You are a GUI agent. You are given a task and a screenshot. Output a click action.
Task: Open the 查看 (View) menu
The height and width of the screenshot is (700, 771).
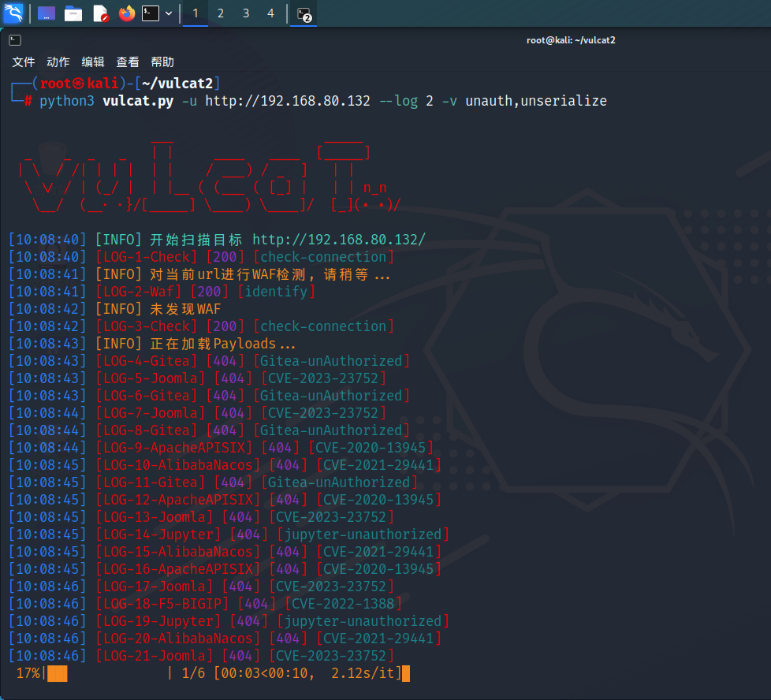coord(128,61)
